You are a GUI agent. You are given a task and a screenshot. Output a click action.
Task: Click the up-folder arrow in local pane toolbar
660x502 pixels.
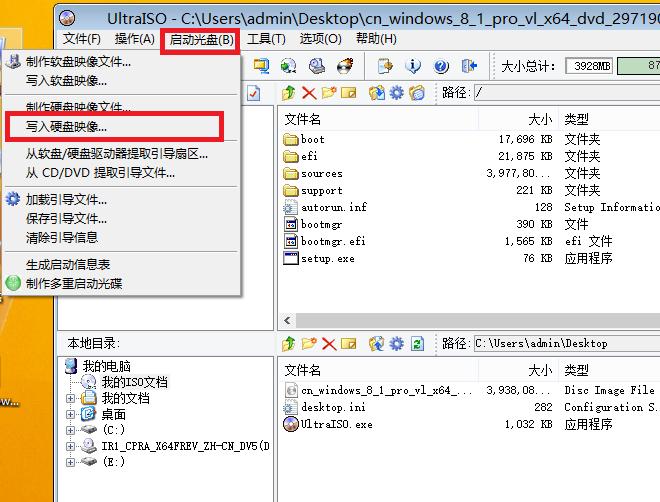point(289,343)
